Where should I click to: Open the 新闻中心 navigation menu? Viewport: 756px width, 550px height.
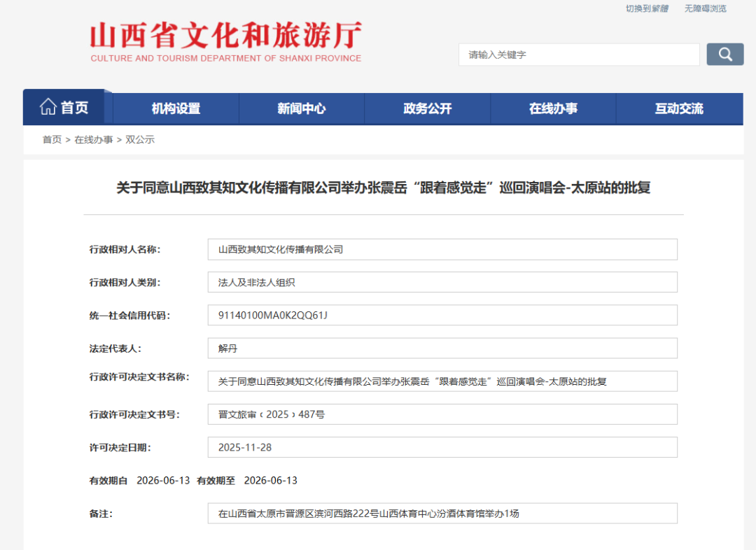[301, 108]
